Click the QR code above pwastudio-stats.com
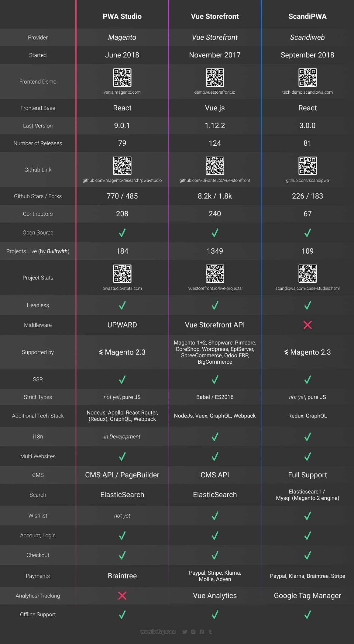Viewport: 354px width, 644px height. pyautogui.click(x=122, y=274)
